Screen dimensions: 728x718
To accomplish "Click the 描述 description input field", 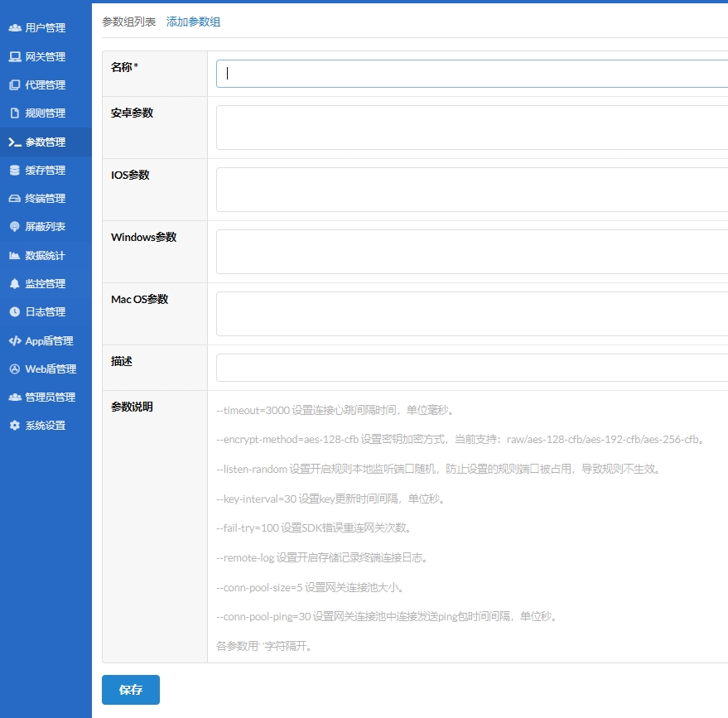I will pyautogui.click(x=472, y=368).
